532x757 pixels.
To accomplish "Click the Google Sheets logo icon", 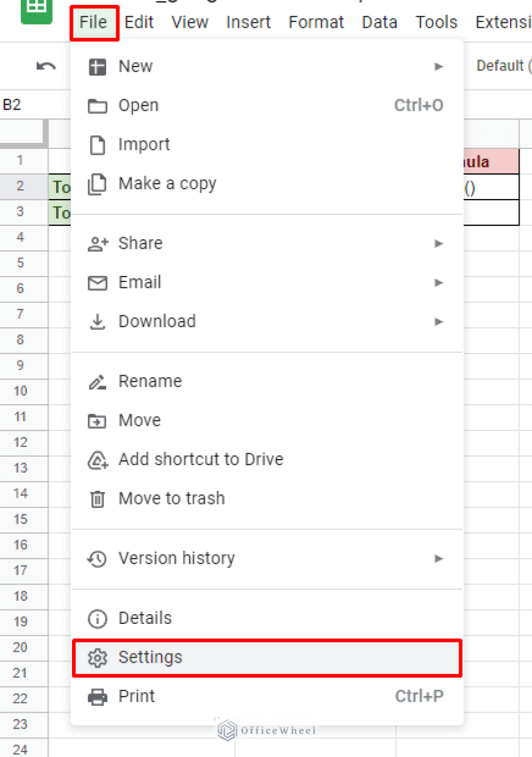I will coord(37,8).
